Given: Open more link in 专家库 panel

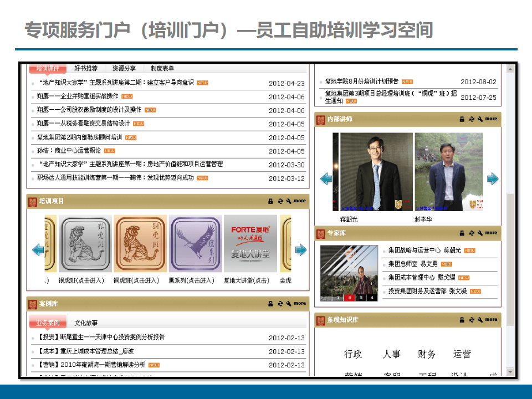Looking at the screenshot, I should click(491, 233).
